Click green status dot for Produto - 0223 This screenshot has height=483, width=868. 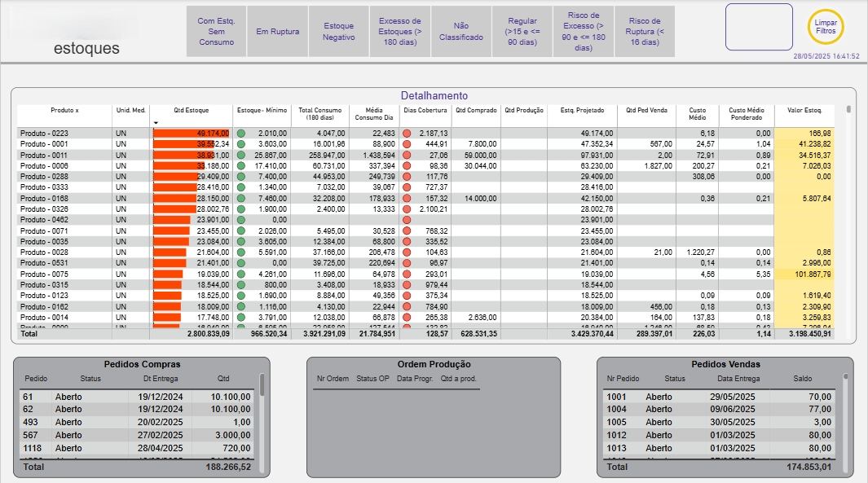point(240,134)
